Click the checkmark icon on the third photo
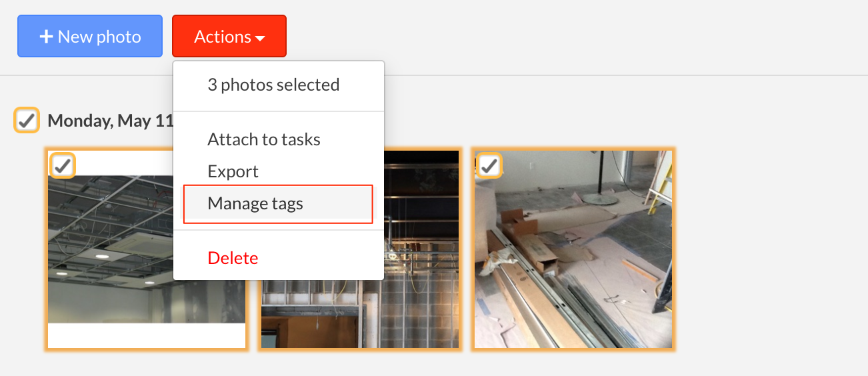This screenshot has width=868, height=376. point(489,166)
